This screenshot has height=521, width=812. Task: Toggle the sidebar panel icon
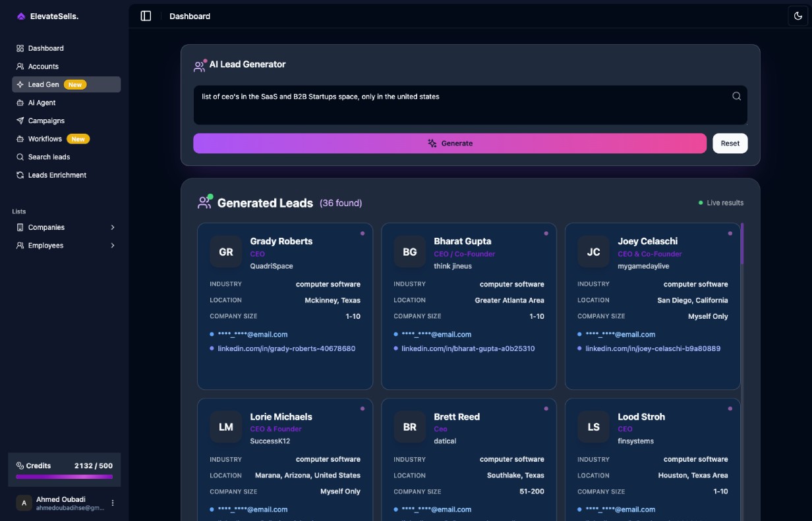pyautogui.click(x=146, y=16)
